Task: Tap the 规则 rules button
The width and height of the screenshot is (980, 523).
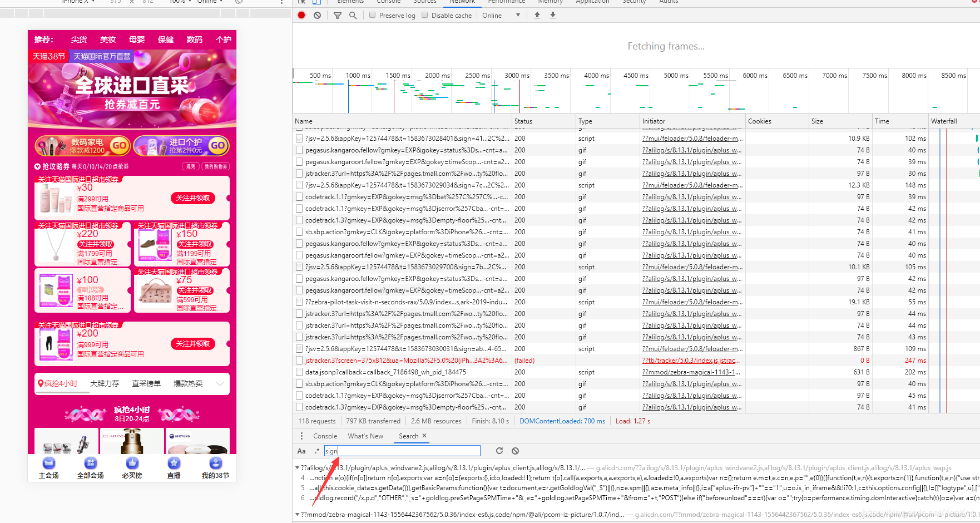Action: [x=191, y=166]
